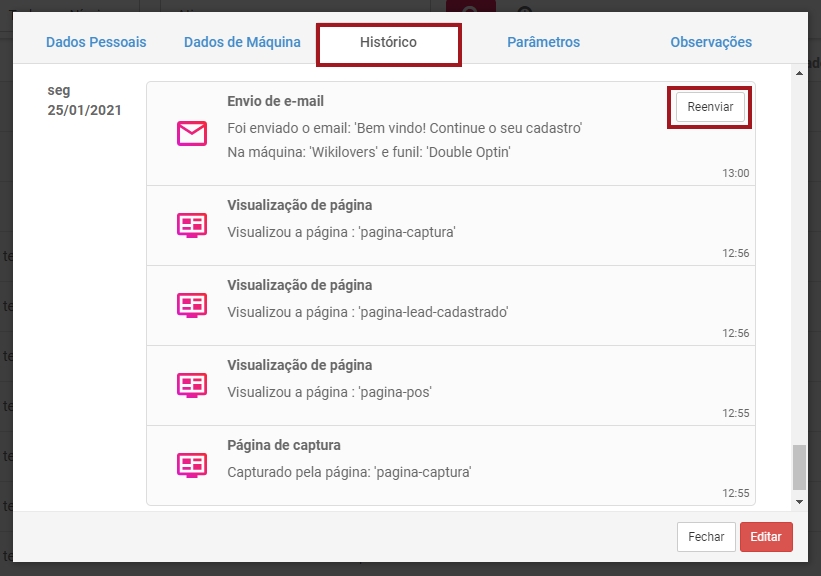Click the Página de captura entry title

click(284, 445)
